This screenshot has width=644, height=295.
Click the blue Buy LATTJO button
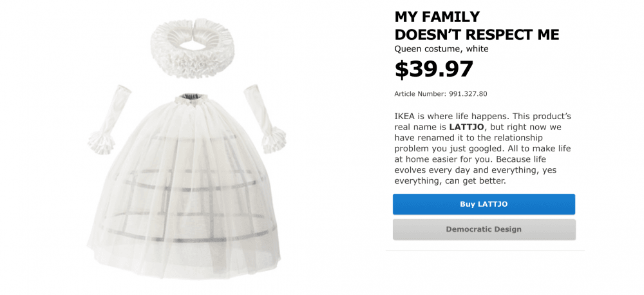tap(484, 204)
